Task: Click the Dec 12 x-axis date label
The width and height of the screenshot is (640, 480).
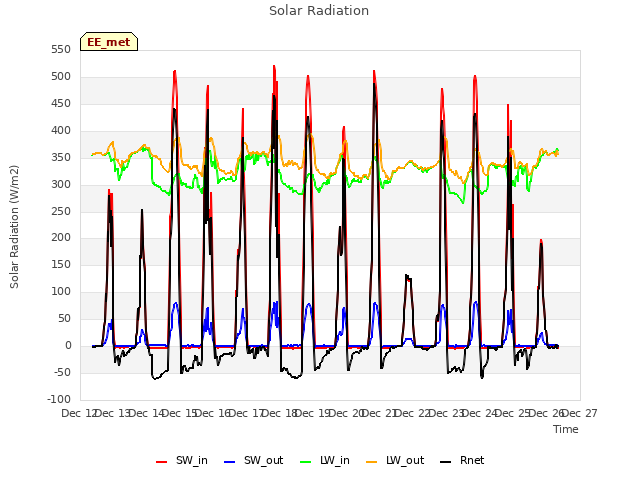Action: [x=79, y=413]
